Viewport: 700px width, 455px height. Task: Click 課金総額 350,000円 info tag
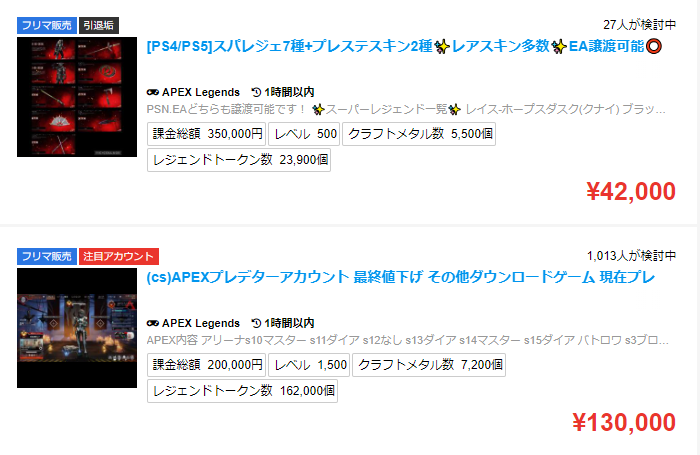coord(207,134)
